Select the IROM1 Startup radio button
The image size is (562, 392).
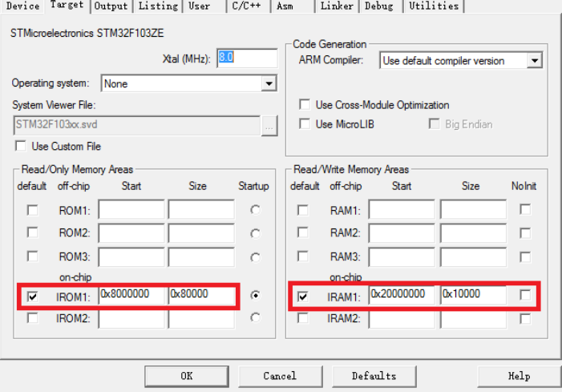[255, 295]
